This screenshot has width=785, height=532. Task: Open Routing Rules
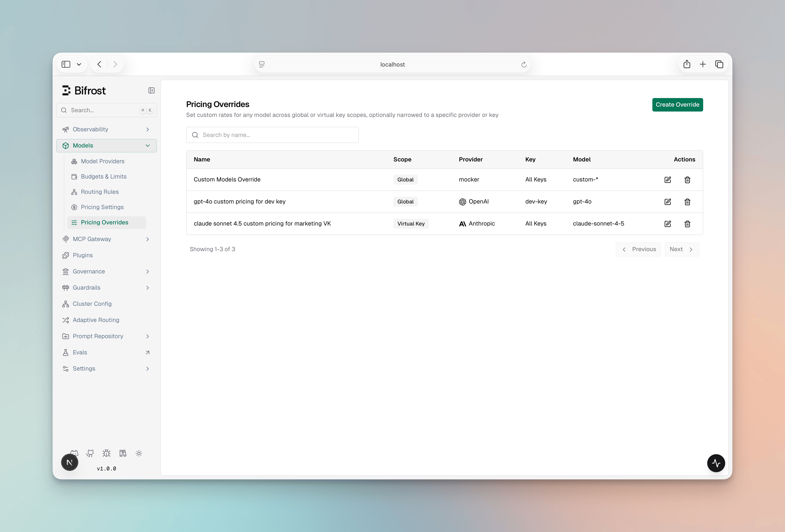click(107, 192)
